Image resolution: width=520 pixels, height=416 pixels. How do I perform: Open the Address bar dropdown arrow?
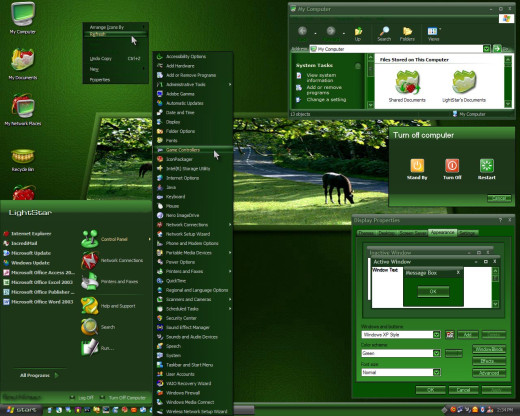click(x=487, y=49)
